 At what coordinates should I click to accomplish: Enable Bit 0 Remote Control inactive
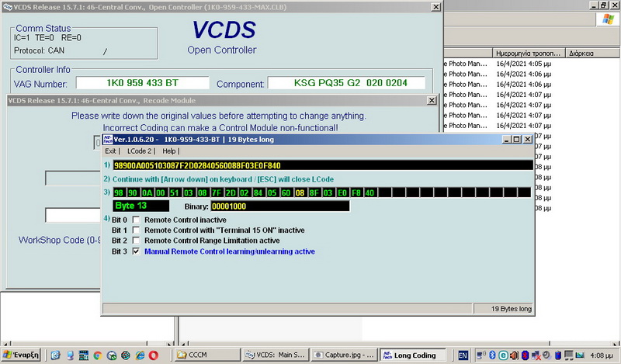136,220
